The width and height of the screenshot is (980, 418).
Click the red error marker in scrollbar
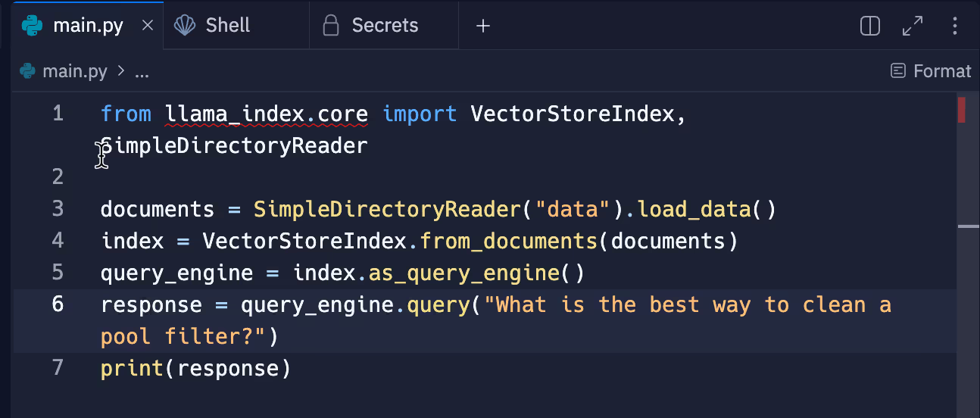pyautogui.click(x=962, y=110)
